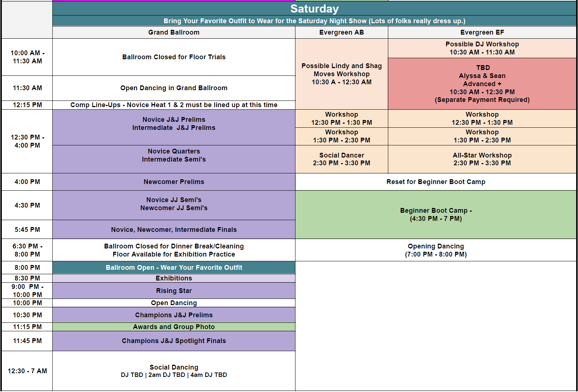
Task: Click Possible DJ Workshop cell
Action: (x=482, y=48)
